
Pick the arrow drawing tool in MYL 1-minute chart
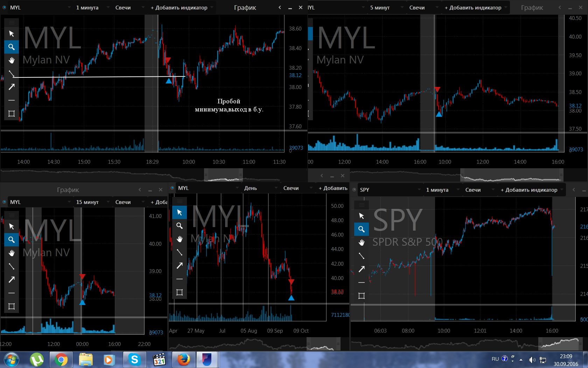coord(12,87)
